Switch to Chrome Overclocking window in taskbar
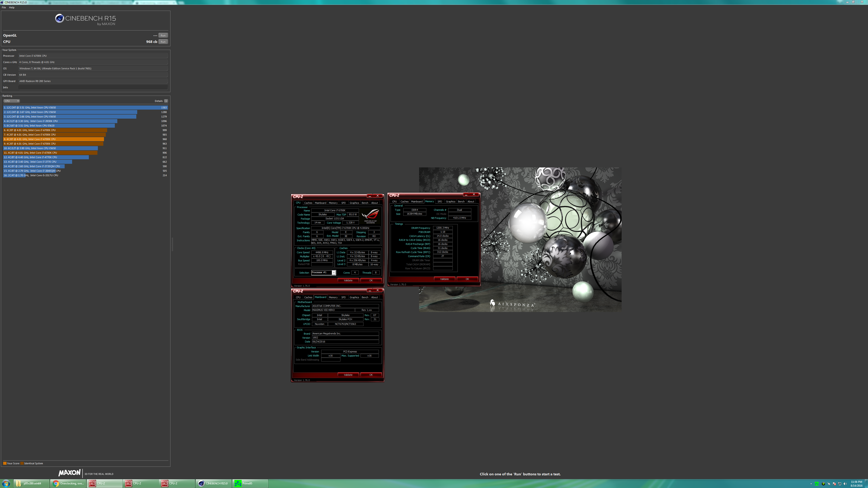Screen dimensions: 868x488 pos(68,483)
